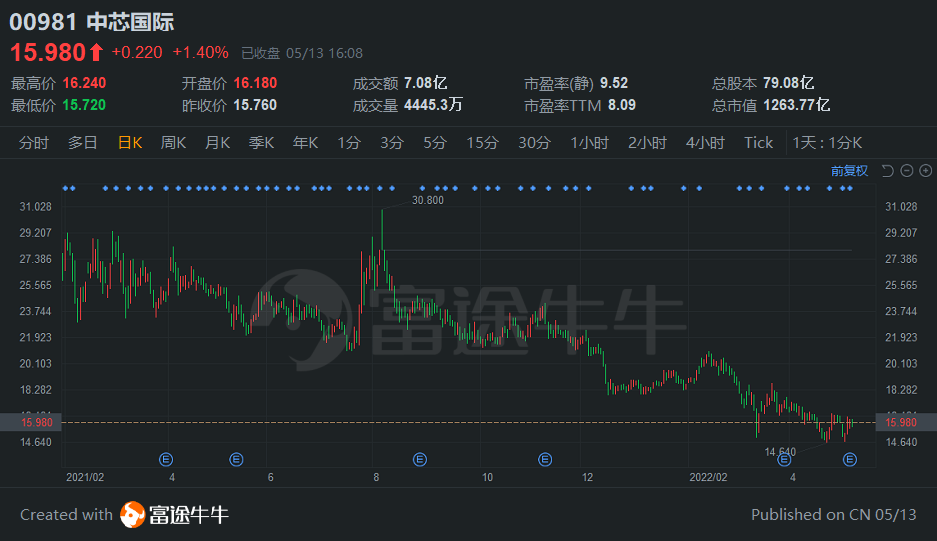Open earnings E marker near May 2021
Viewport: 937px width, 541px height.
tap(236, 459)
